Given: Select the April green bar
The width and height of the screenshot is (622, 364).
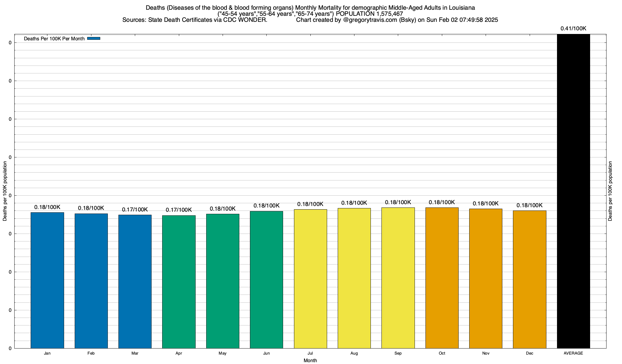Looking at the screenshot, I should tap(179, 281).
